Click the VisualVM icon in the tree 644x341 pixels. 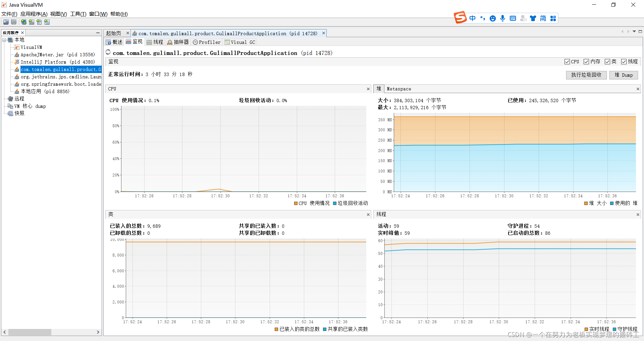[17, 47]
